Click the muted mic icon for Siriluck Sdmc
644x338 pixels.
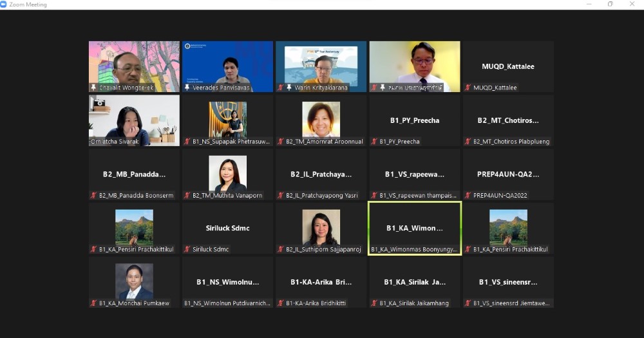[187, 249]
